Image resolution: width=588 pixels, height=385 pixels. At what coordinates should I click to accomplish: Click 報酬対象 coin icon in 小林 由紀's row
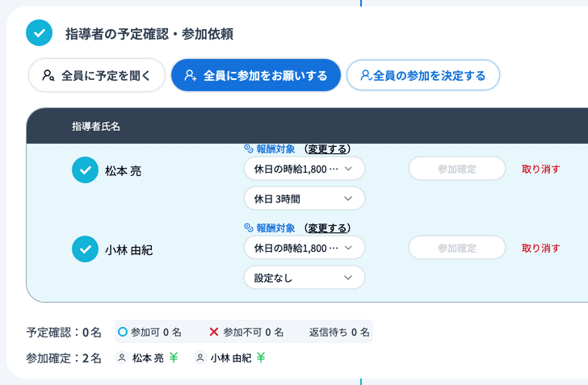249,228
